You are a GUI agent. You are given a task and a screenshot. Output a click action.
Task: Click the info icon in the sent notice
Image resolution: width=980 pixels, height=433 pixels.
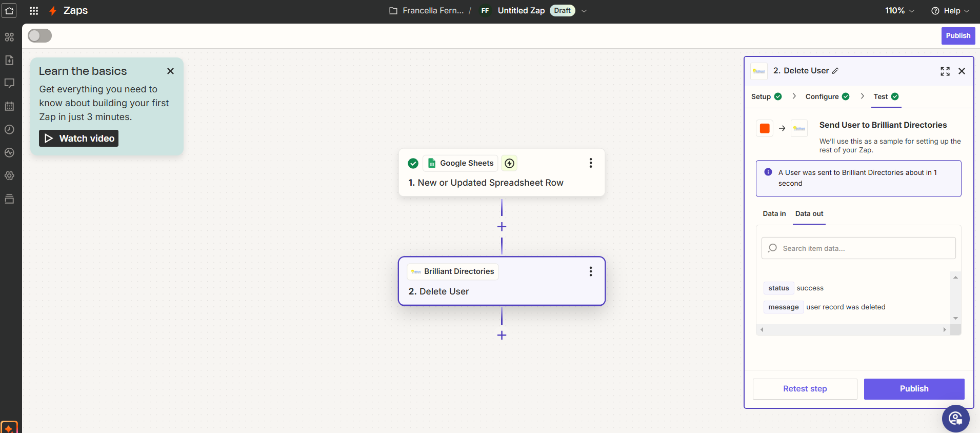(x=768, y=172)
